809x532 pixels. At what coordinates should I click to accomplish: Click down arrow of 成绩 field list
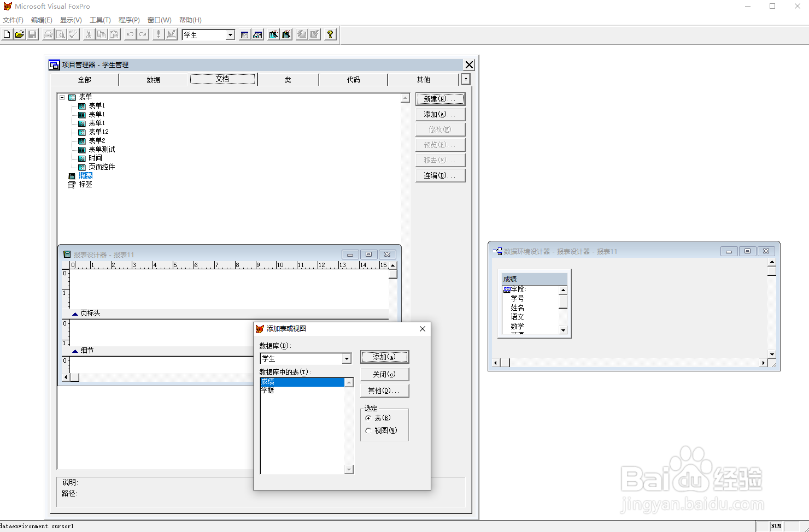click(563, 330)
